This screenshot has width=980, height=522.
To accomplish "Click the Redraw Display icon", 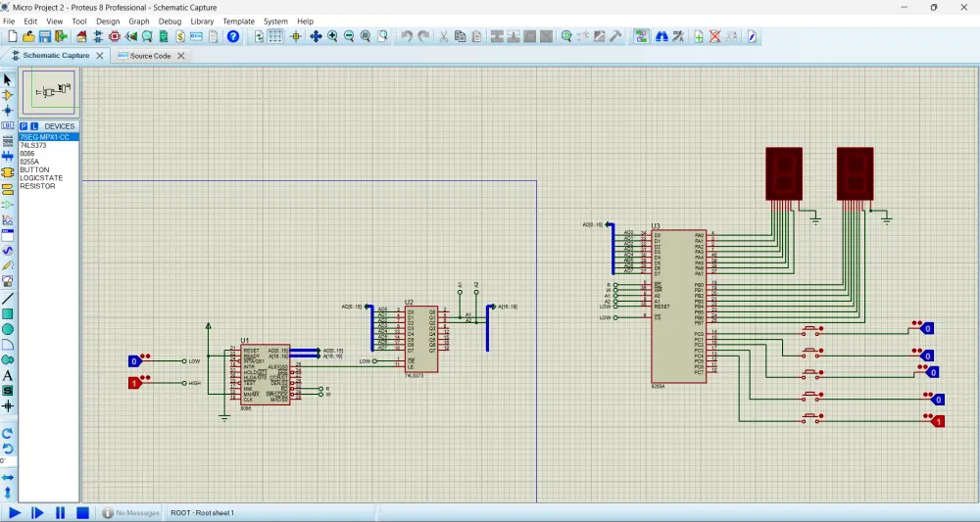I will click(x=259, y=37).
